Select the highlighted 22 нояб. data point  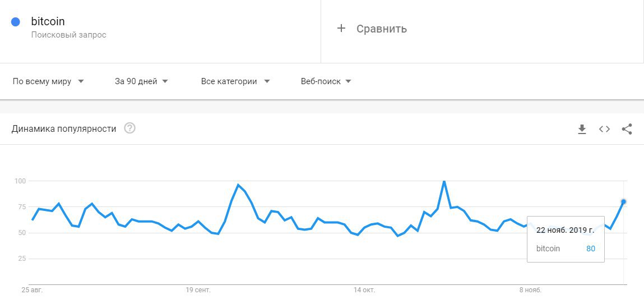pos(623,201)
